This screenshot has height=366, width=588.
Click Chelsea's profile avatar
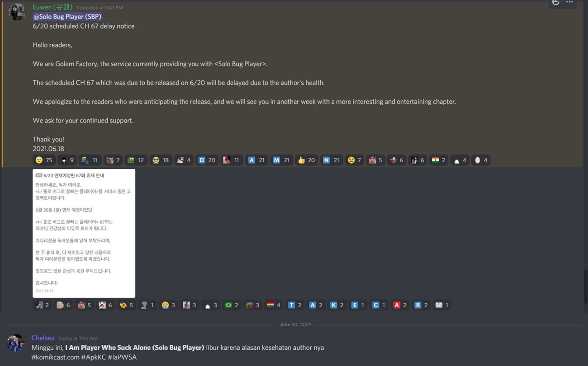click(x=16, y=343)
